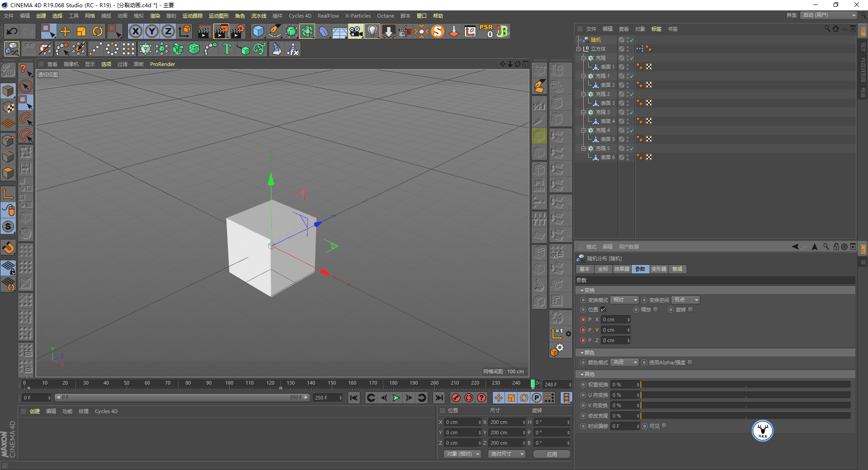Screen dimensions: 868x470
Task: Click the U 向变换 slider bar
Action: pyautogui.click(x=745, y=395)
